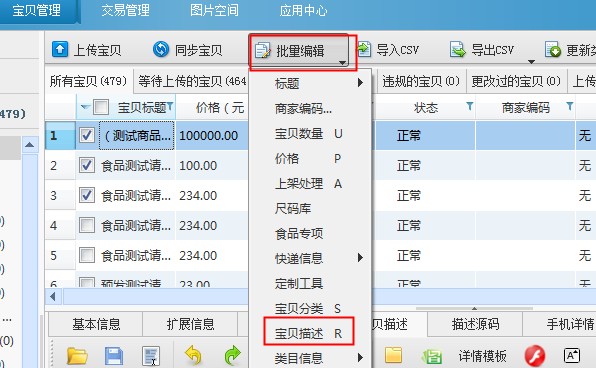
Task: Expand the 快递信息 submenu arrow
Action: point(360,258)
